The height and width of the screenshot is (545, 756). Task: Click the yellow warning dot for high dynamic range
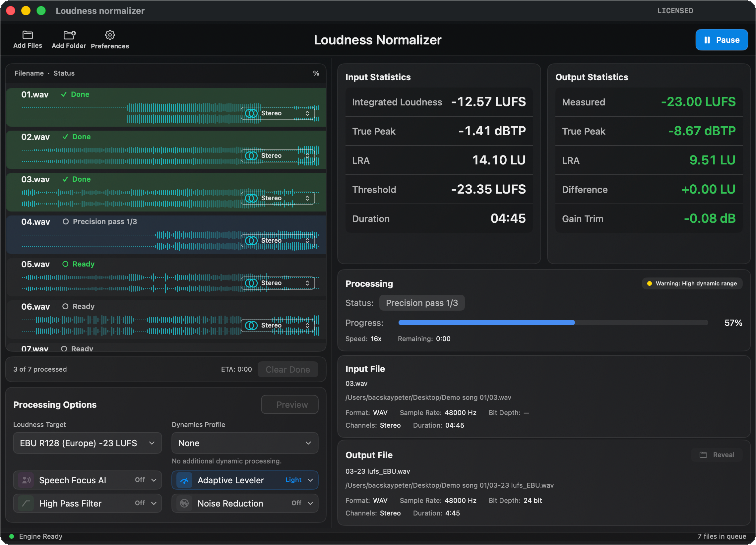649,283
